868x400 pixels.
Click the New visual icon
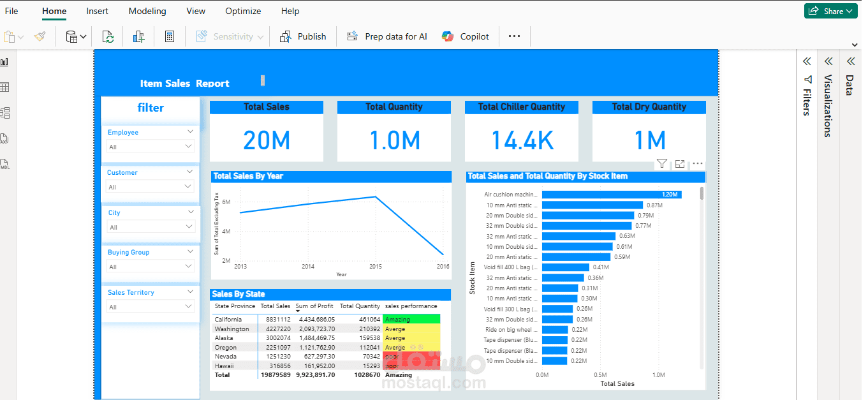138,37
